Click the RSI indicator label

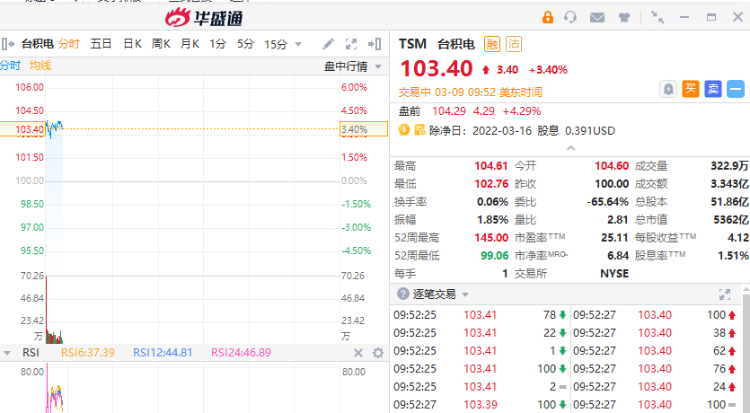pyautogui.click(x=31, y=353)
